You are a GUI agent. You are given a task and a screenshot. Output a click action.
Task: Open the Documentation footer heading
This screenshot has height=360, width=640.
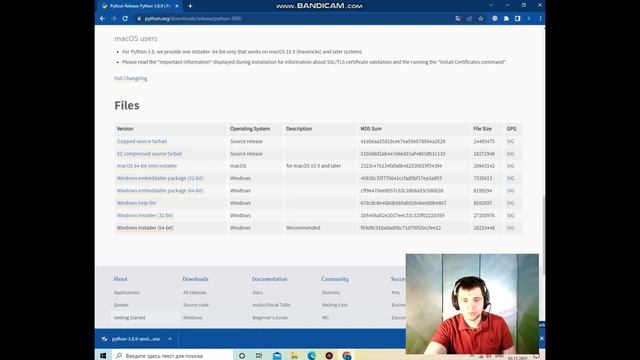[269, 279]
